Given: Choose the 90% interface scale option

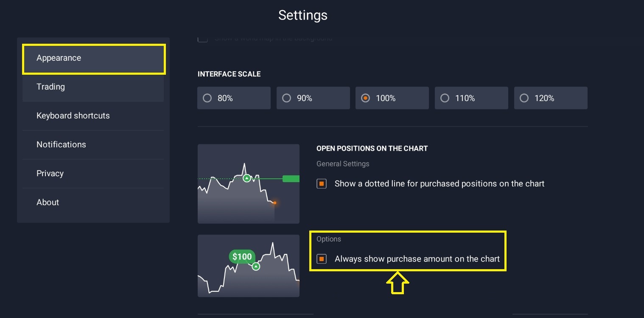Looking at the screenshot, I should click(313, 98).
